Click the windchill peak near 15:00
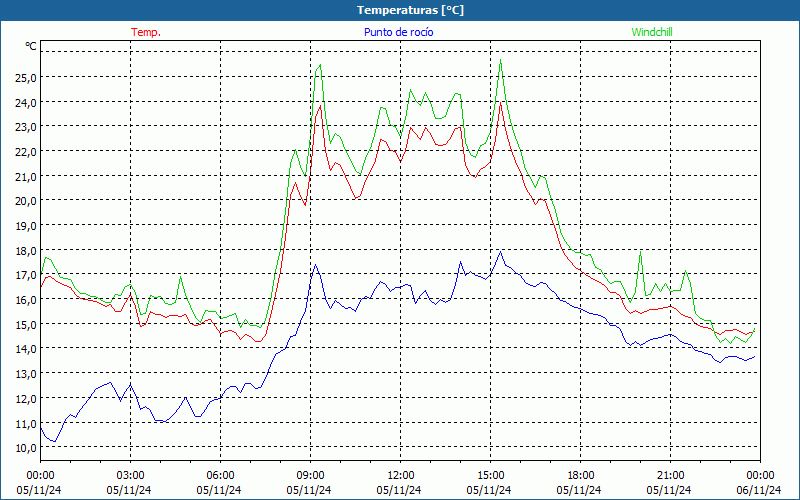The image size is (800, 500). [501, 60]
